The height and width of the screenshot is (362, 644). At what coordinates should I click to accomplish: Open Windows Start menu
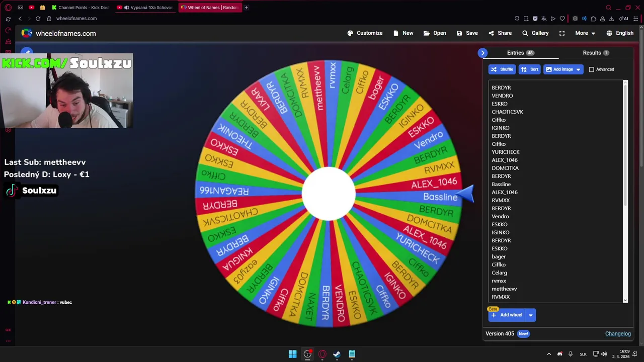tap(292, 354)
